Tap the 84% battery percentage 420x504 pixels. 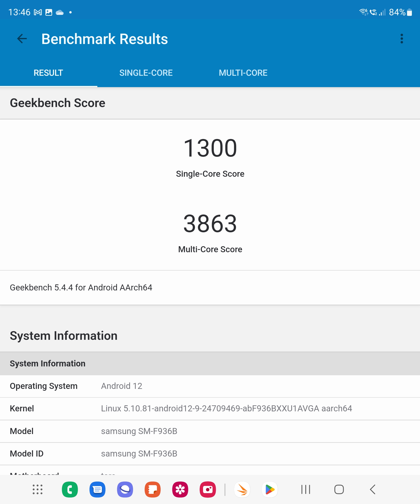coord(397,12)
